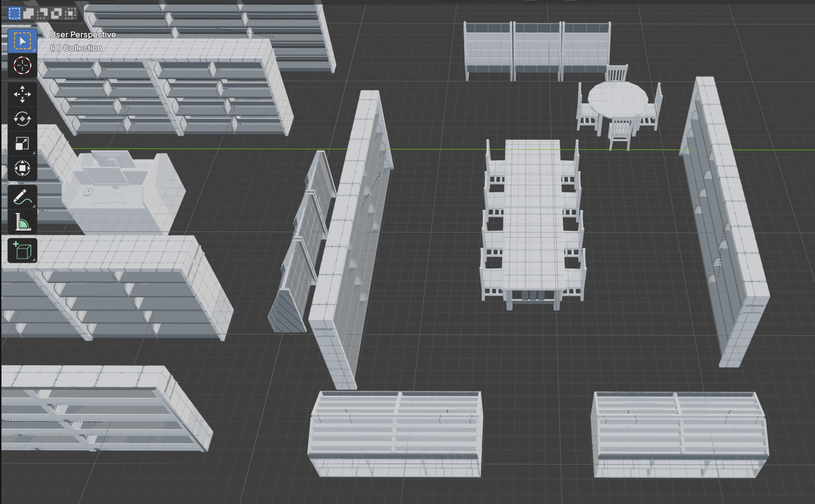
Task: Select the Select Box tool
Action: (22, 41)
